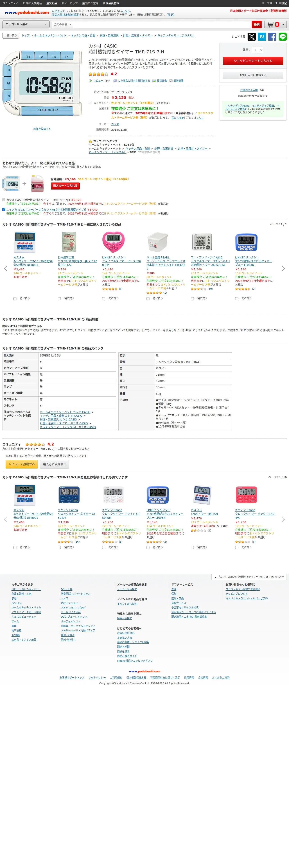This screenshot has height=868, width=289.
Task: Open Canon pink CT-50-PK timer image
Action: coord(246,495)
